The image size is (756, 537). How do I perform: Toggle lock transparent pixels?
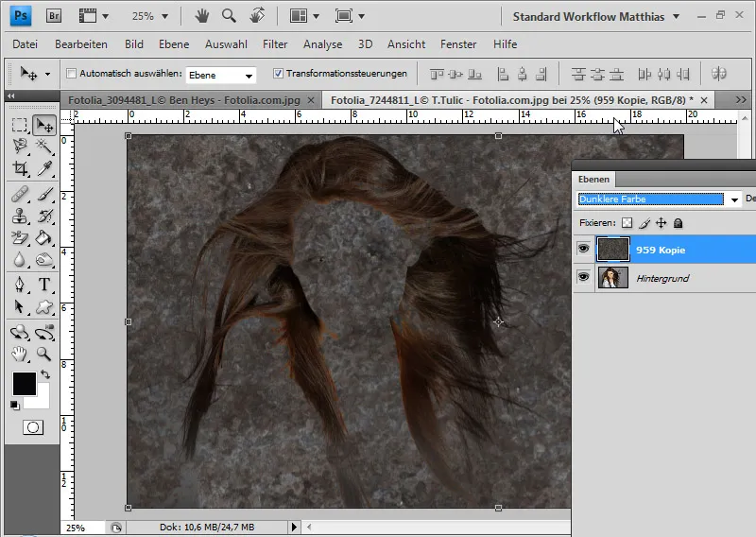click(x=627, y=223)
